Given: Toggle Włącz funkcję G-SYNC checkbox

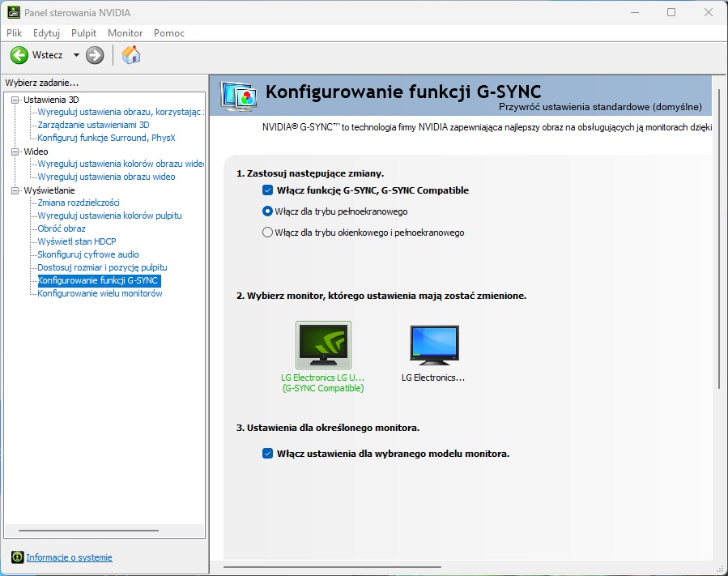Looking at the screenshot, I should tap(267, 190).
